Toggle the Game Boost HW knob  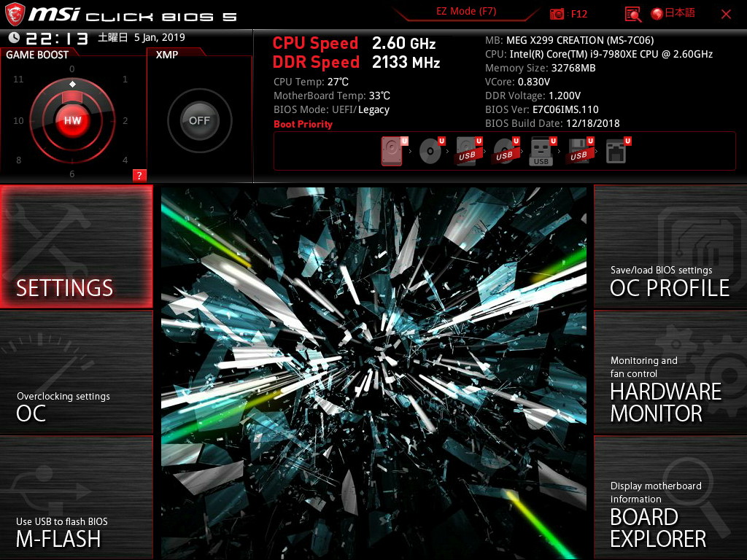pyautogui.click(x=72, y=120)
